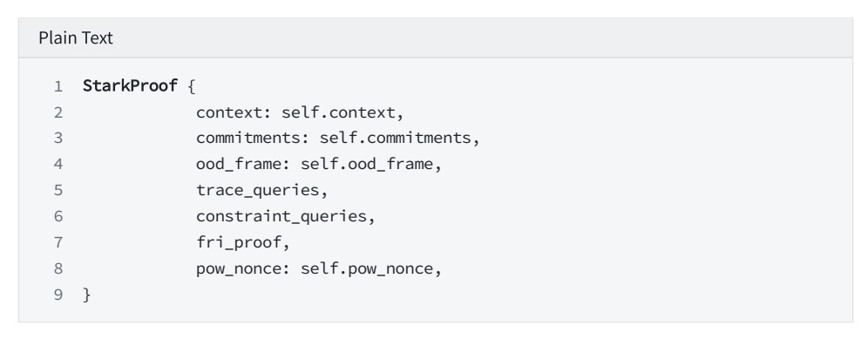Click the pow_nonce field name
Viewport: 868px width, 346px height.
(239, 268)
